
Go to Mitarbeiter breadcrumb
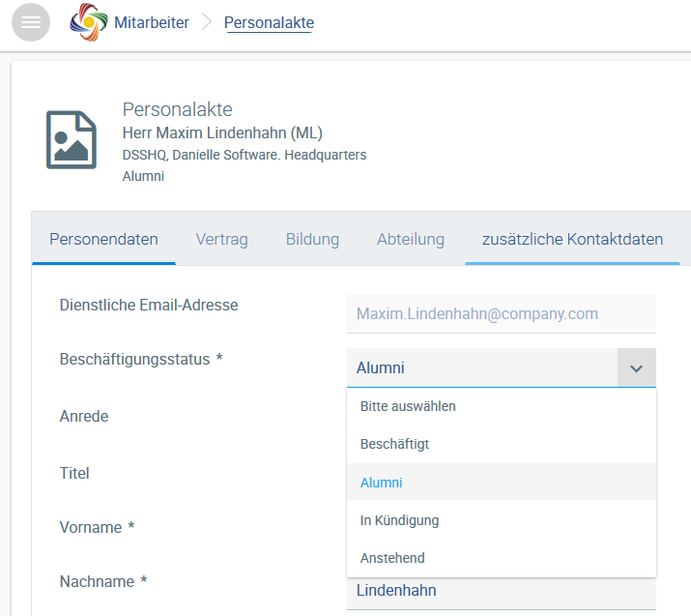point(152,22)
